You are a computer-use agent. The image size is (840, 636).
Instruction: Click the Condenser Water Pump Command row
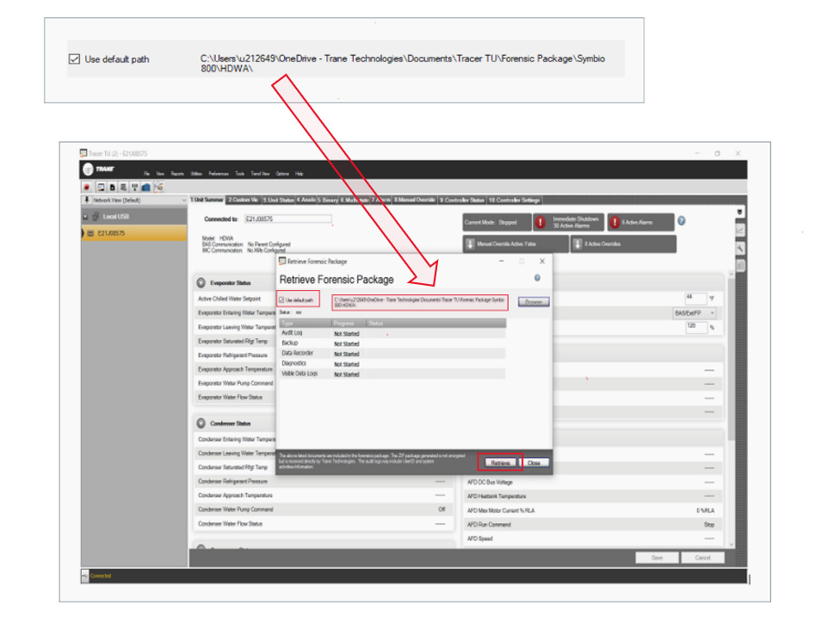[323, 509]
